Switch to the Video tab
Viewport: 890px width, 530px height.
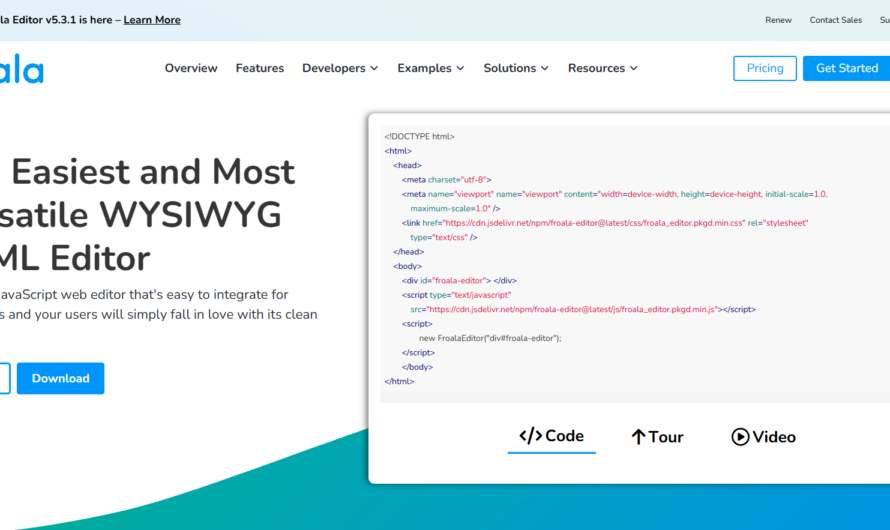pos(763,437)
